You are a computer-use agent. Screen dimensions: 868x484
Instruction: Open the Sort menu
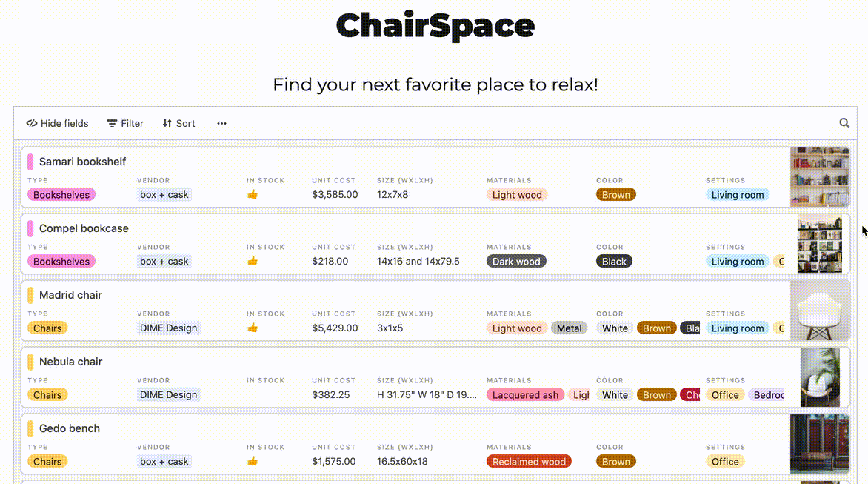(x=178, y=123)
